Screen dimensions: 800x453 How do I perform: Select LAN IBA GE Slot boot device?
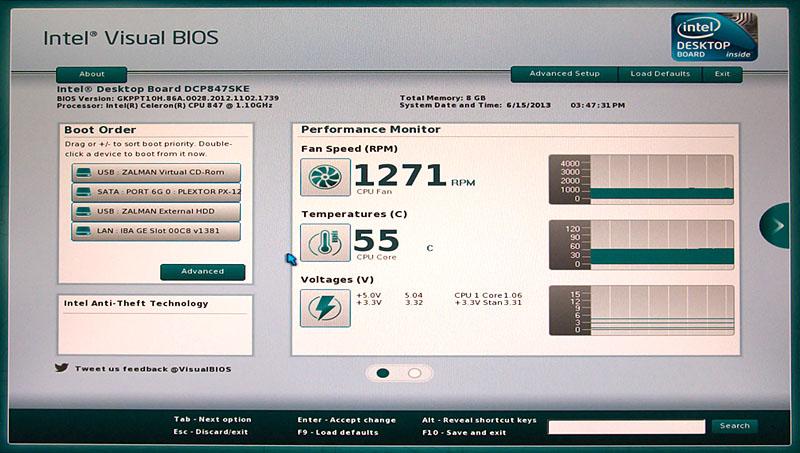coord(156,231)
